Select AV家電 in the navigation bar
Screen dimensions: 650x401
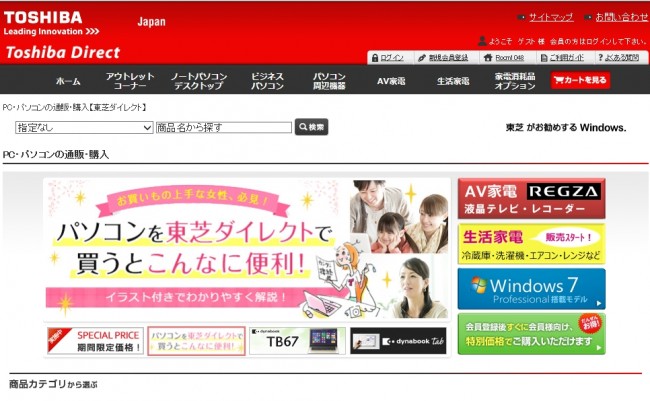(x=391, y=81)
